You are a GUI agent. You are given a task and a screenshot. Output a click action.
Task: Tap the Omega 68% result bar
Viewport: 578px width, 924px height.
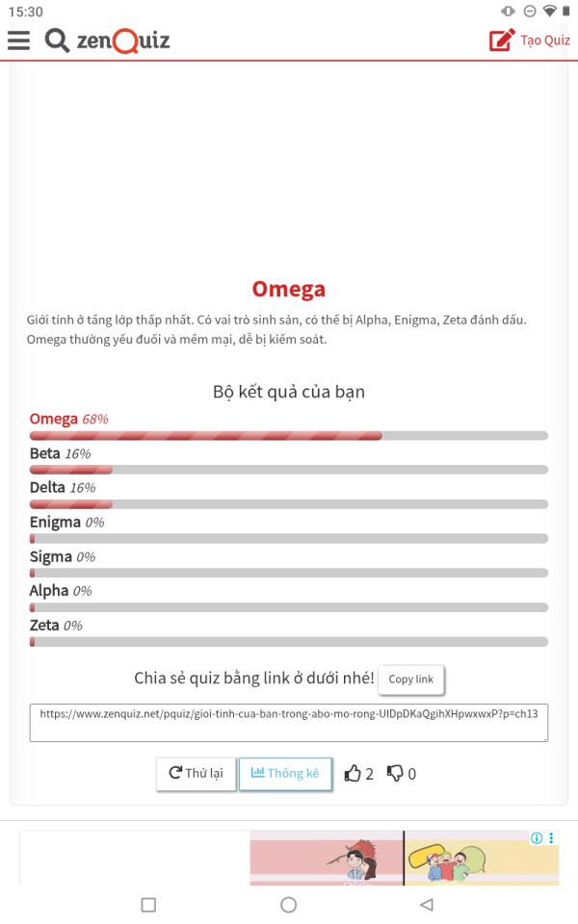[x=288, y=436]
